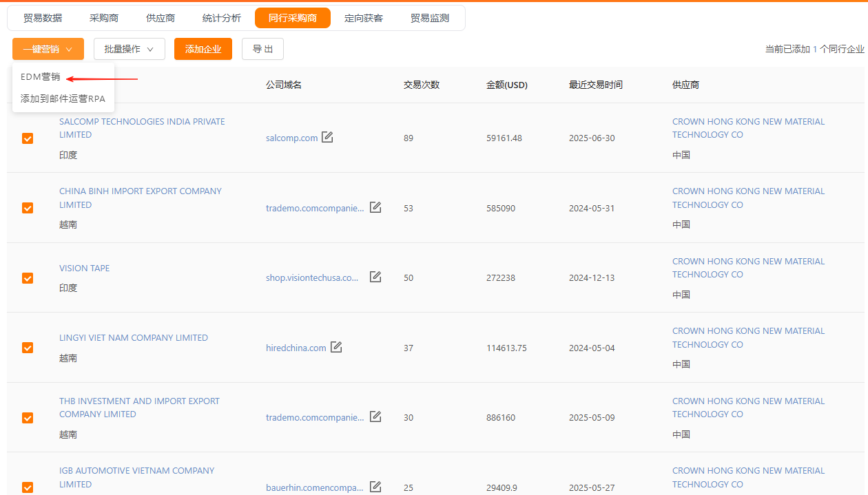Image resolution: width=868 pixels, height=495 pixels.
Task: Visit the bauerhin.comencompa... domain link
Action: (315, 487)
